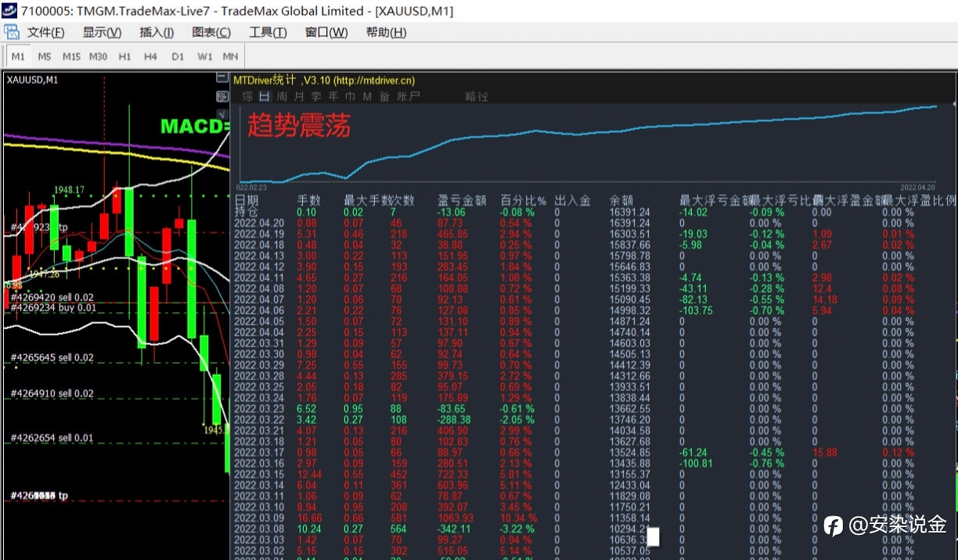Select the 月 monthly tab in MTDriver
Viewport: 958px width, 560px height.
[299, 96]
